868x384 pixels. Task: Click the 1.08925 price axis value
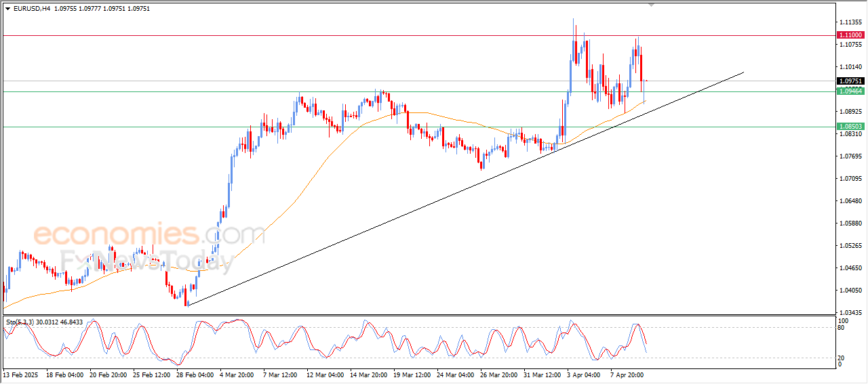tap(851, 112)
